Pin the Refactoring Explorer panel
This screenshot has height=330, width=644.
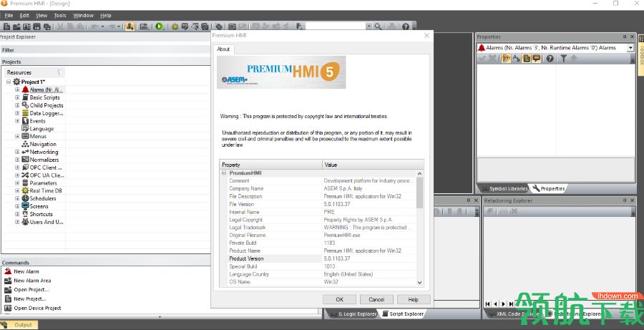tap(624, 200)
